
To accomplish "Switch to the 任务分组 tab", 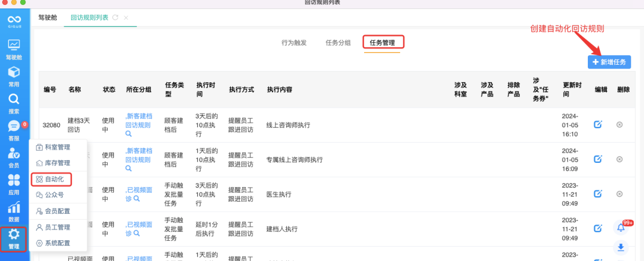I will [x=338, y=43].
